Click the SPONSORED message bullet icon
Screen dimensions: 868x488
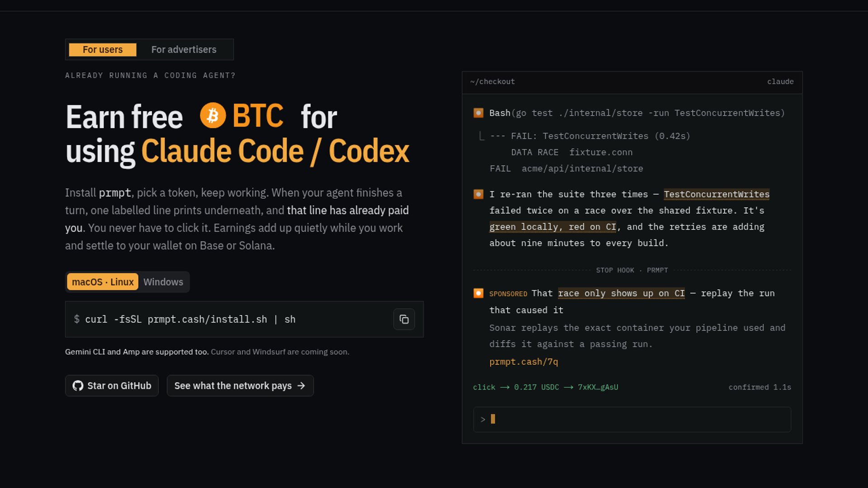(478, 293)
